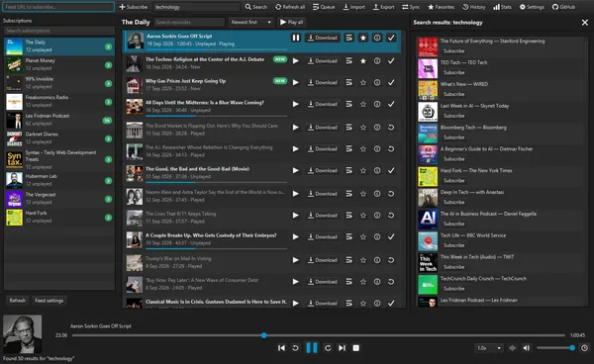
Task: Open Settings from the toolbar
Action: (x=532, y=7)
